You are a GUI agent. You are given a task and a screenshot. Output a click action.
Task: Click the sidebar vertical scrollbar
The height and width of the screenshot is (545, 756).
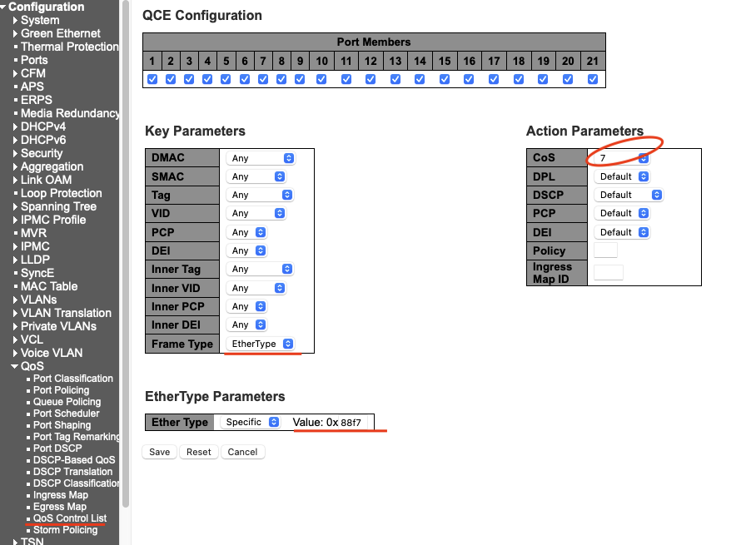126,254
